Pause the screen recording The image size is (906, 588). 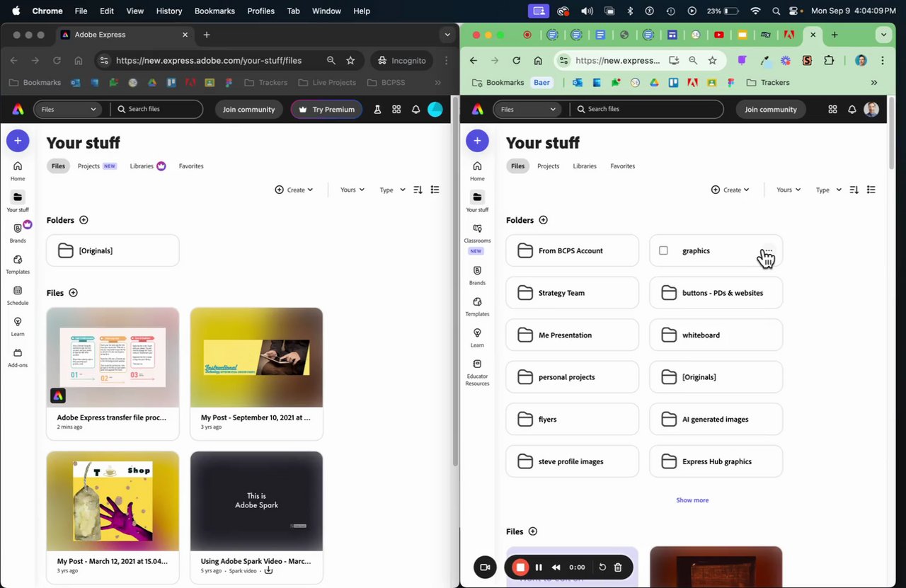[539, 567]
